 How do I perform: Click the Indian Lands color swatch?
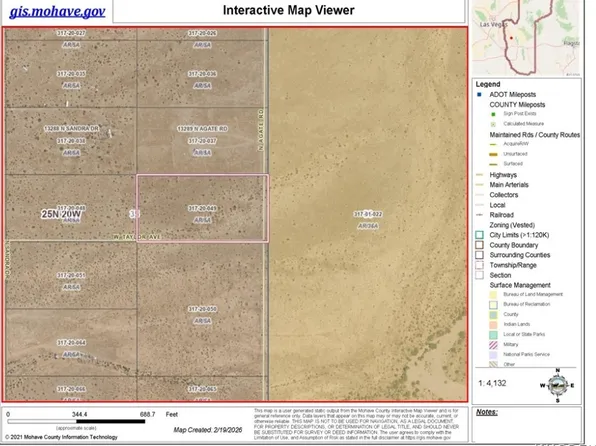493,325
